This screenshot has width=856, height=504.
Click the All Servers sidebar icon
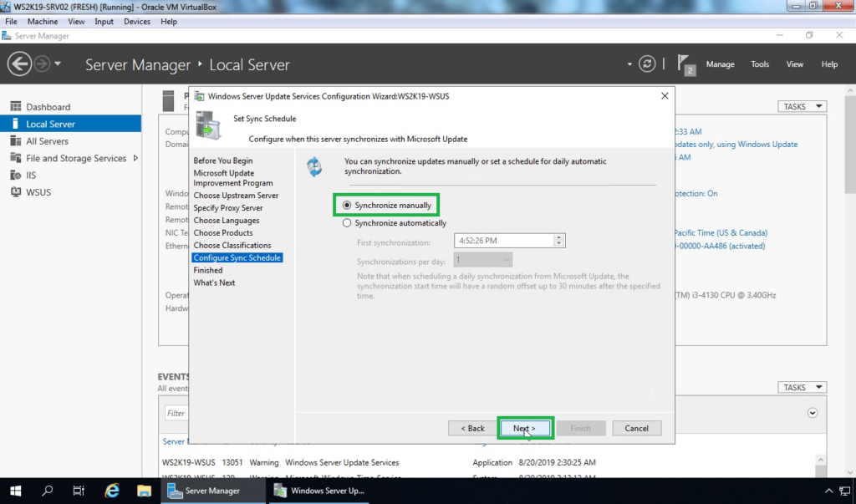(x=15, y=141)
